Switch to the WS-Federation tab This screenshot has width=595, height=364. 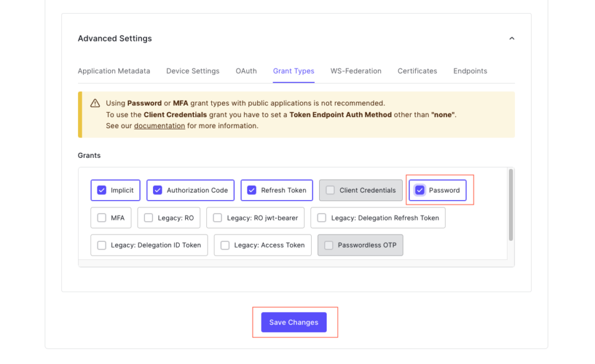click(356, 71)
